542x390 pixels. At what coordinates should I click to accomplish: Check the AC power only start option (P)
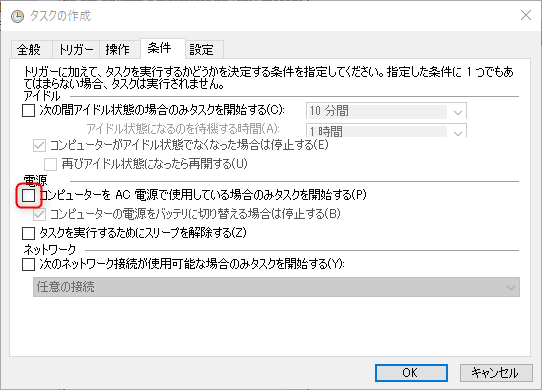(28, 196)
